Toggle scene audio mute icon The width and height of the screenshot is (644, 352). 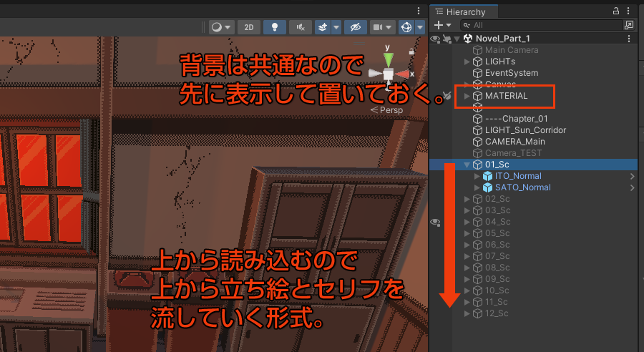pos(300,27)
